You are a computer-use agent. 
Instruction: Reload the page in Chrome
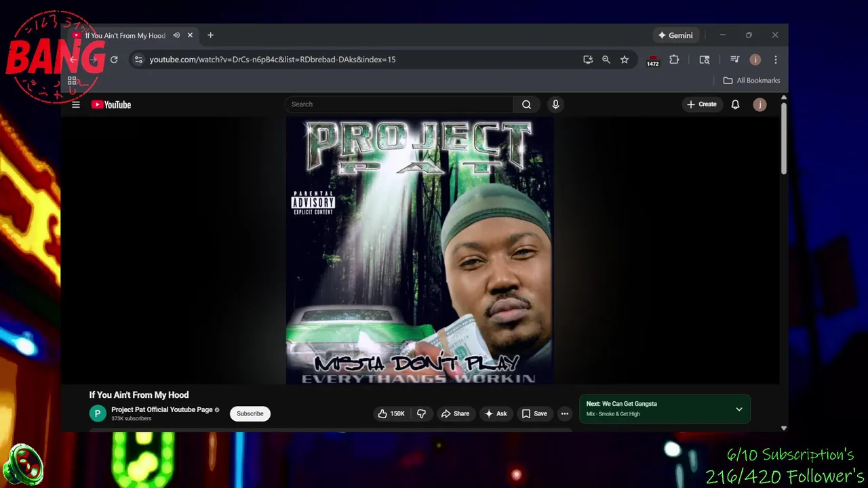point(114,60)
